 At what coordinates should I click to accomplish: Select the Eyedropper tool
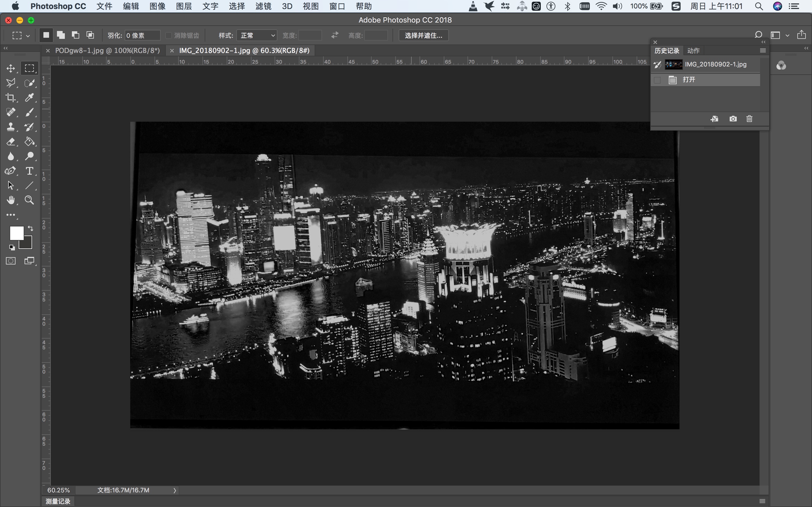29,97
